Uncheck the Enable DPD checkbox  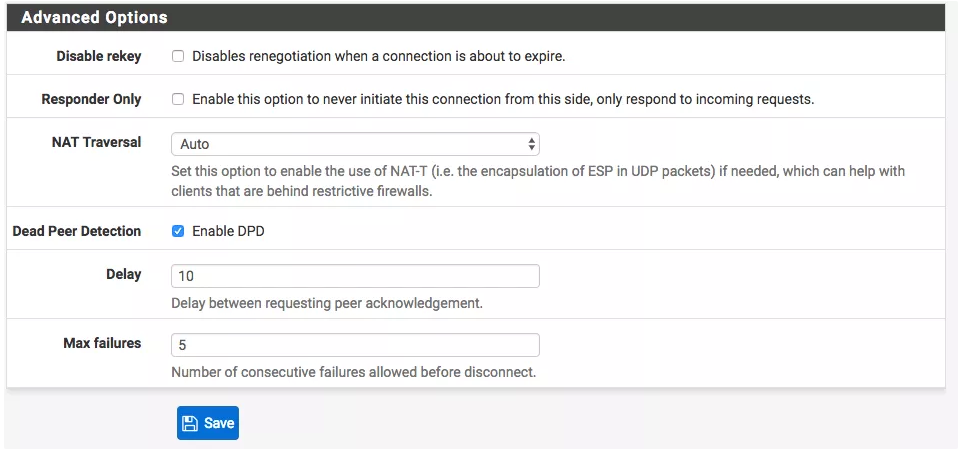click(x=178, y=231)
